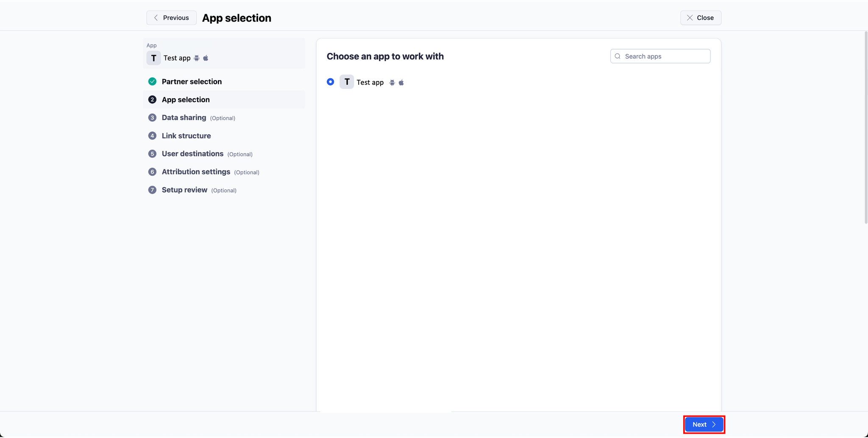Click step number 7 badge for Setup review
This screenshot has width=868, height=438.
coord(152,190)
